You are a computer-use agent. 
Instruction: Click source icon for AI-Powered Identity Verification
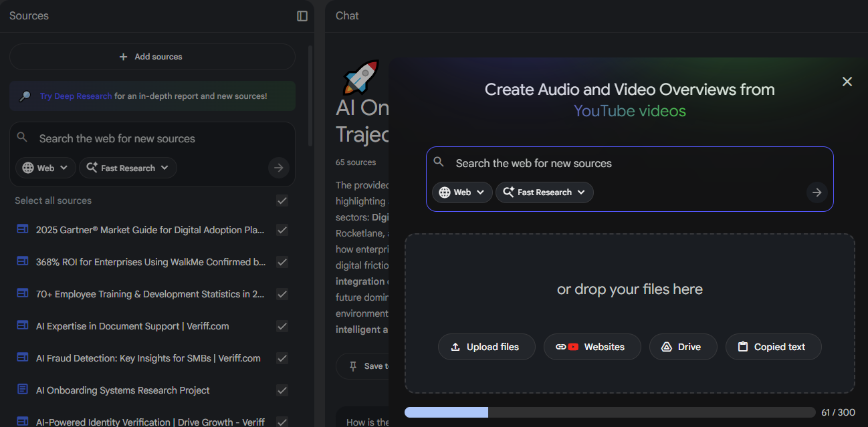[23, 422]
